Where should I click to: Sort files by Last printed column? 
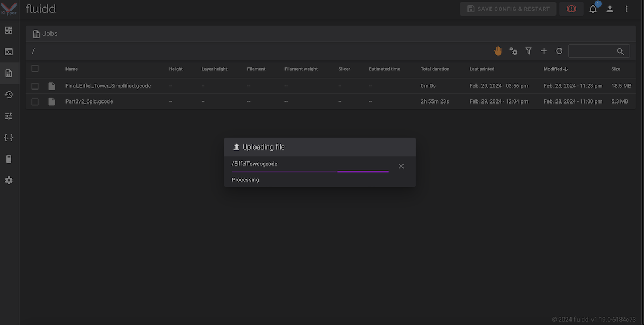(x=482, y=69)
